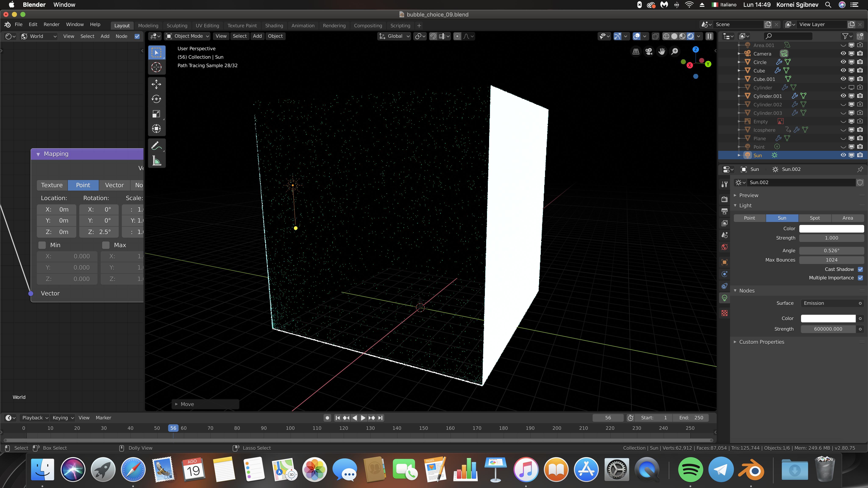The image size is (868, 488).
Task: Select the Move tool in toolbar
Action: click(x=156, y=84)
